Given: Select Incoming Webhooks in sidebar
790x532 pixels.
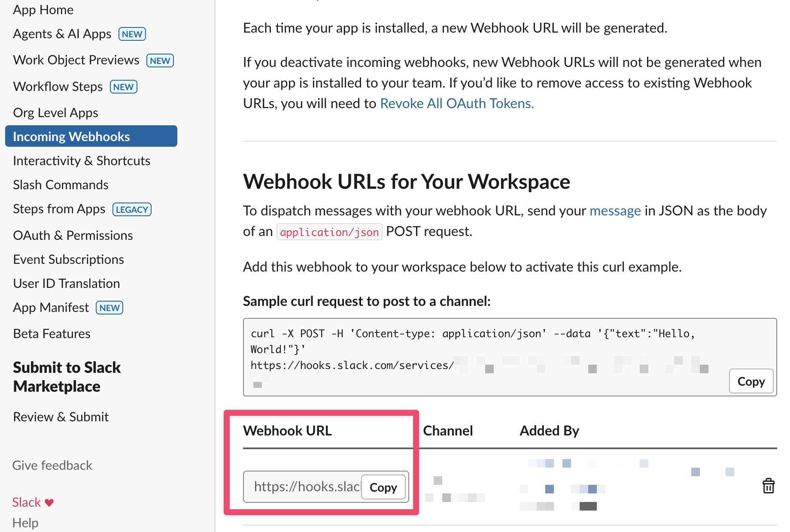Looking at the screenshot, I should point(71,136).
